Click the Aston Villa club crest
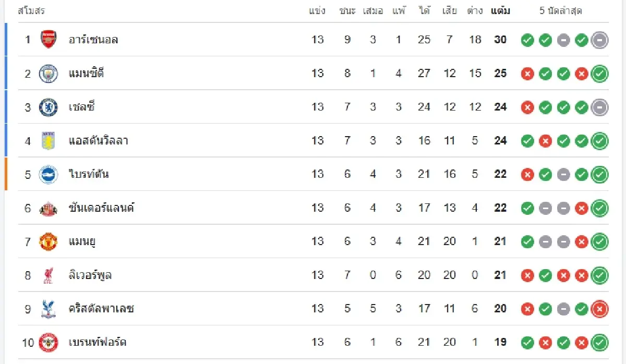Image resolution: width=626 pixels, height=364 pixels. click(49, 141)
